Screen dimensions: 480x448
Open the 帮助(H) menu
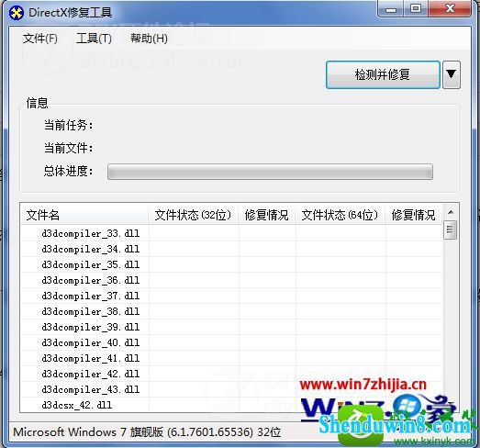149,39
